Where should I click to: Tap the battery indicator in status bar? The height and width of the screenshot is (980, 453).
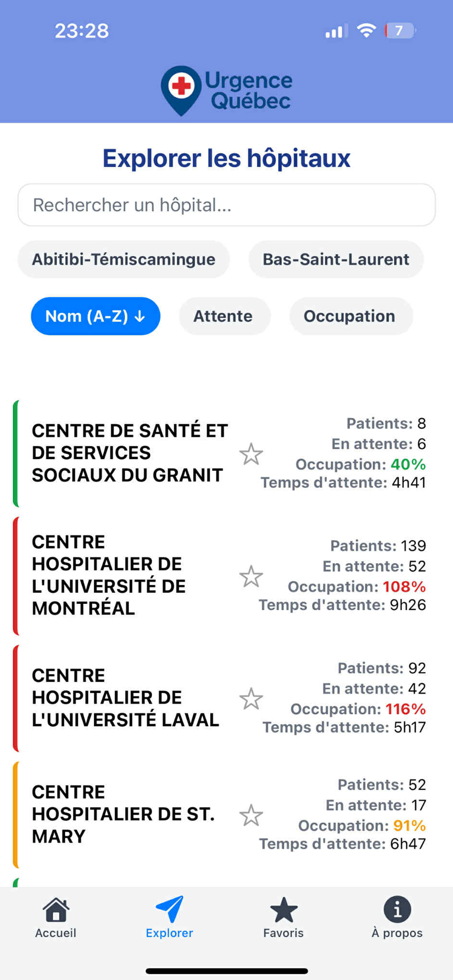(x=400, y=30)
